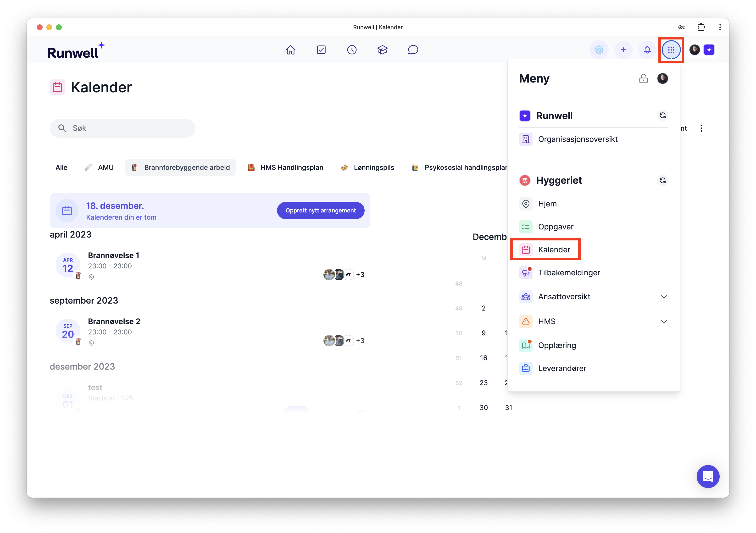The width and height of the screenshot is (756, 533).
Task: Open the chat bubble icon in top navigation
Action: [413, 50]
